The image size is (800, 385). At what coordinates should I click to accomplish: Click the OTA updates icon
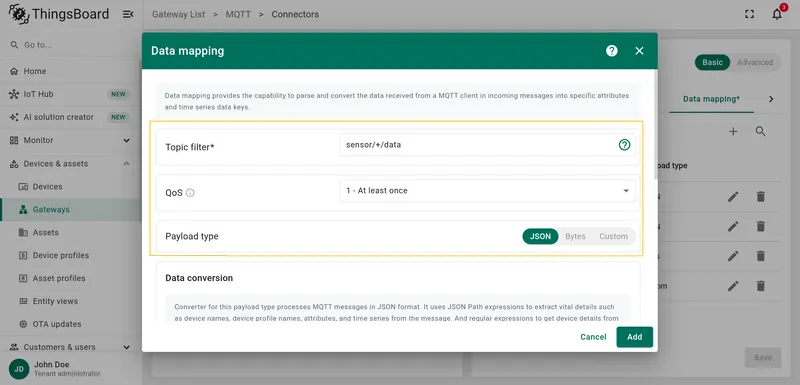point(23,324)
